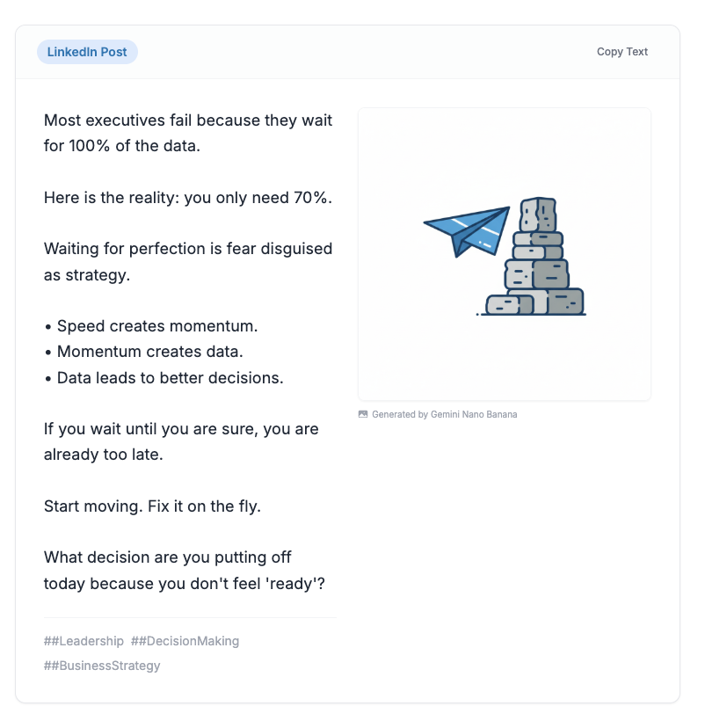The height and width of the screenshot is (728, 705).
Task: Click the LinkedIn Post badge icon
Action: pos(86,52)
